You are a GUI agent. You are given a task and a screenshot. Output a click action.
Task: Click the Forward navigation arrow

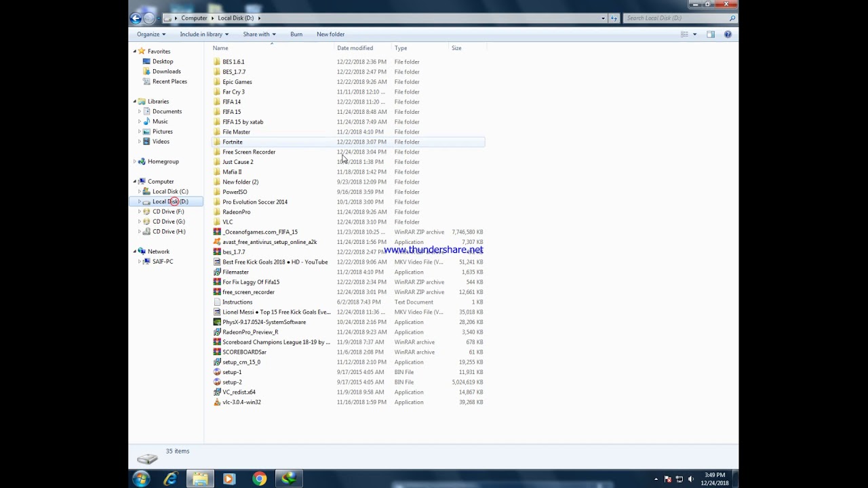[x=149, y=18]
